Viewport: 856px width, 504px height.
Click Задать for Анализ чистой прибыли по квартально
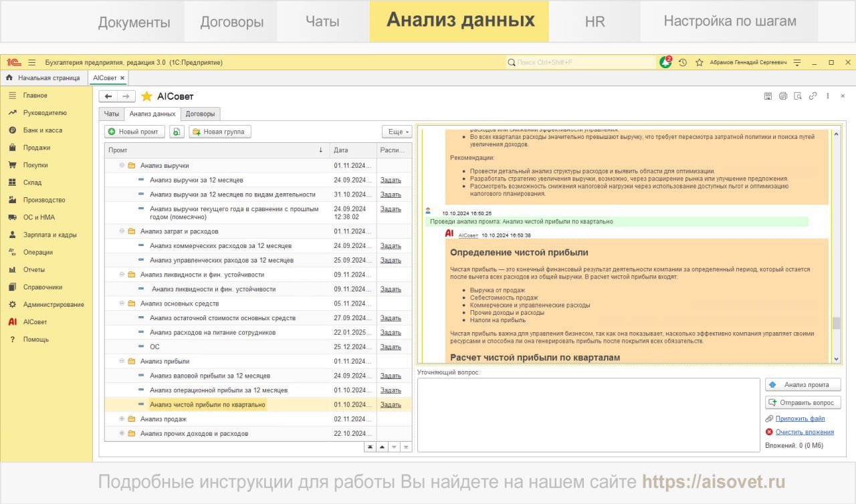391,404
